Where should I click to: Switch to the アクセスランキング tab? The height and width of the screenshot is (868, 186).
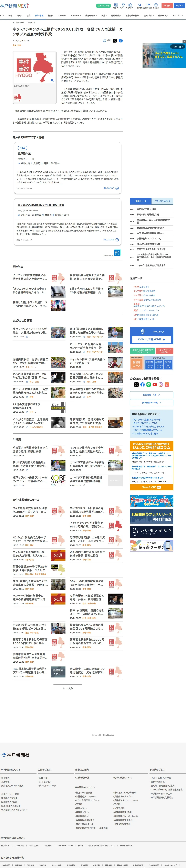pyautogui.click(x=162, y=201)
